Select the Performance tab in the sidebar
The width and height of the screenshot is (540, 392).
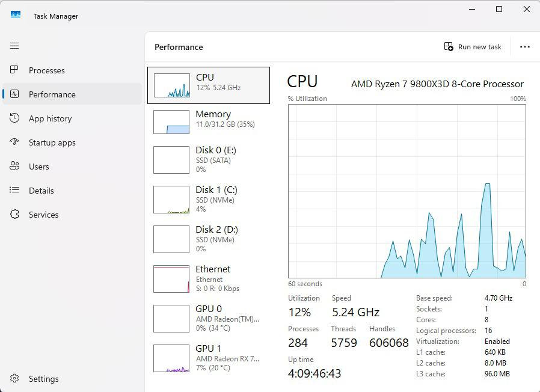click(52, 94)
